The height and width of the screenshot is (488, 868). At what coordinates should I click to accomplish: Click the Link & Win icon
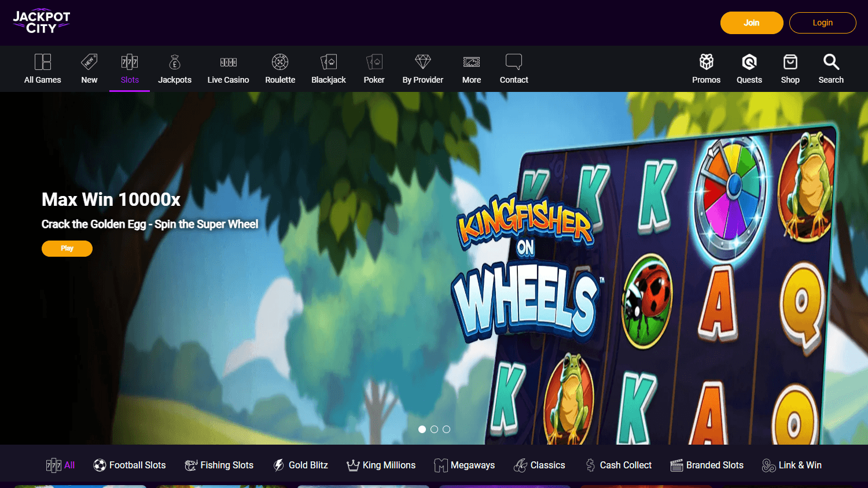[x=768, y=465]
